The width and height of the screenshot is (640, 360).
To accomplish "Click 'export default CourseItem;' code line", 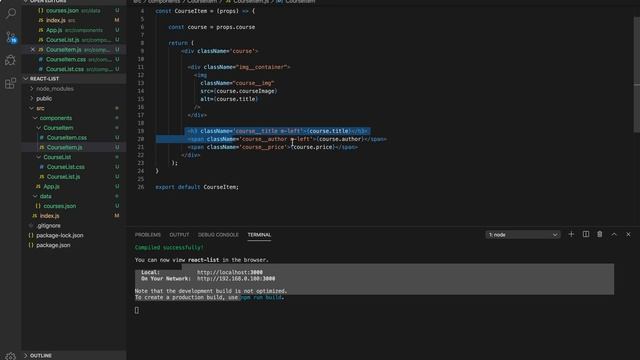I will click(197, 187).
